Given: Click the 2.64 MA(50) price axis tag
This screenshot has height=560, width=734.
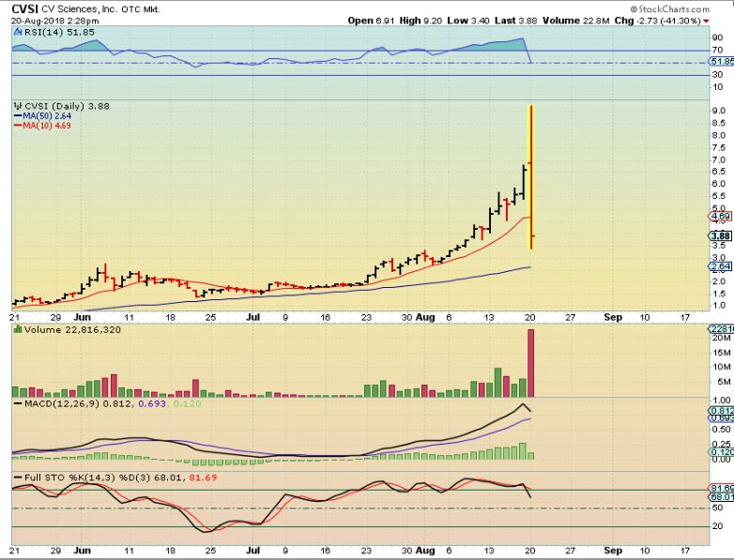Looking at the screenshot, I should (721, 266).
